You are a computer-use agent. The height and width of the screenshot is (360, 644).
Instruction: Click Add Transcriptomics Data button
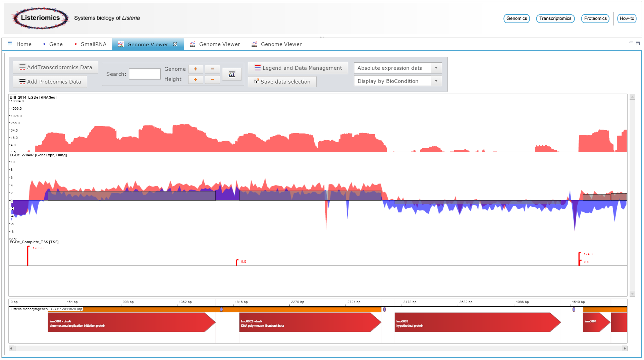pyautogui.click(x=55, y=67)
